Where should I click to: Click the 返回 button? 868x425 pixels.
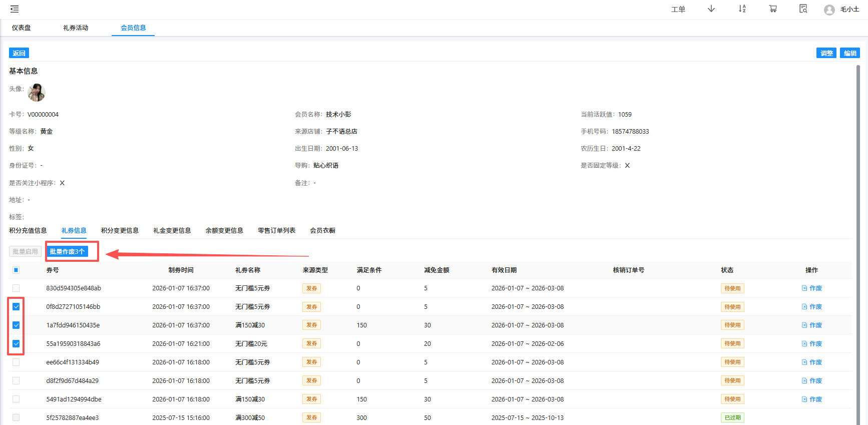point(19,53)
